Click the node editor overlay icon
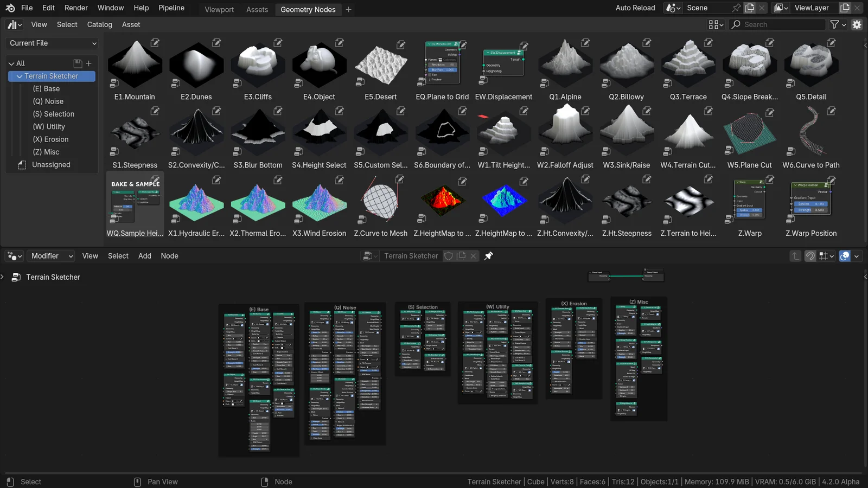Image resolution: width=868 pixels, height=488 pixels. click(845, 256)
